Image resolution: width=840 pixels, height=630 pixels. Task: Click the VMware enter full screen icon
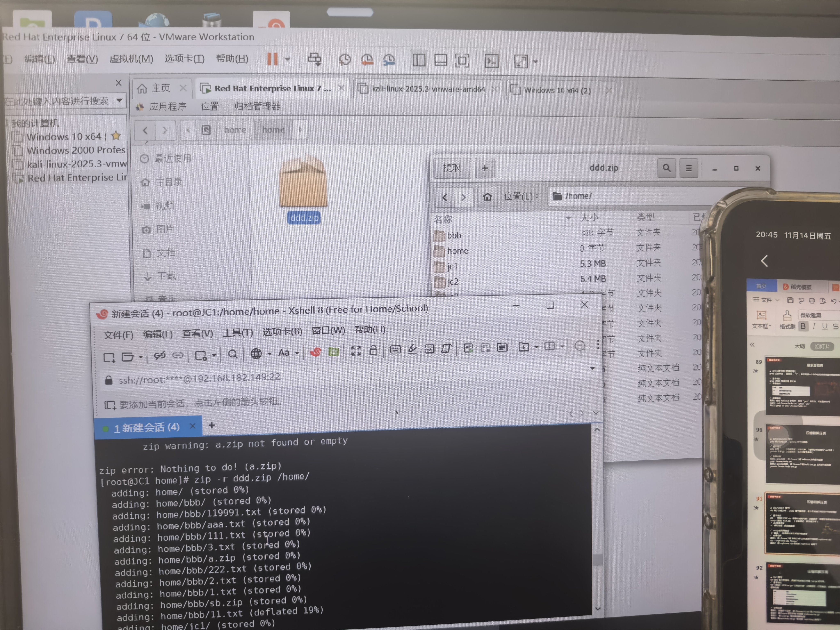(x=462, y=60)
